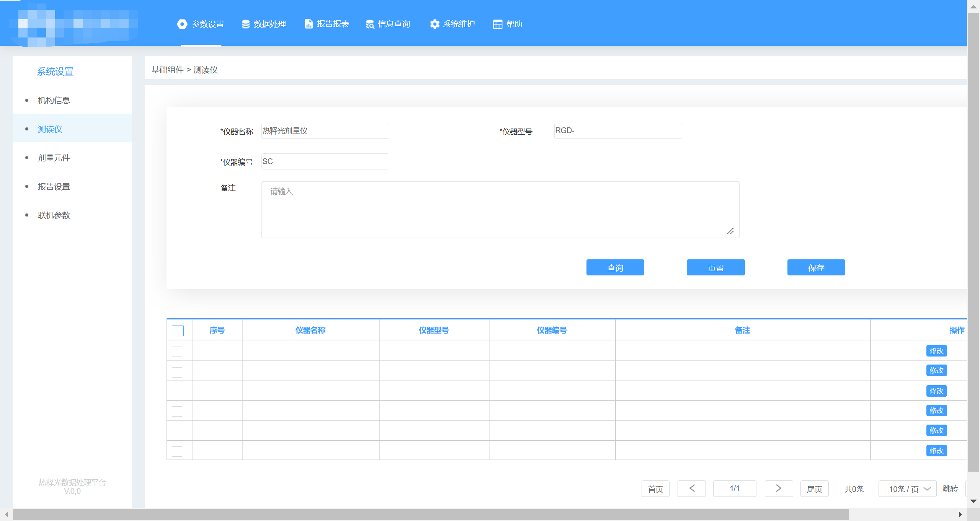This screenshot has height=521, width=980.
Task: Click 修改 in the fourth table row
Action: click(x=936, y=410)
